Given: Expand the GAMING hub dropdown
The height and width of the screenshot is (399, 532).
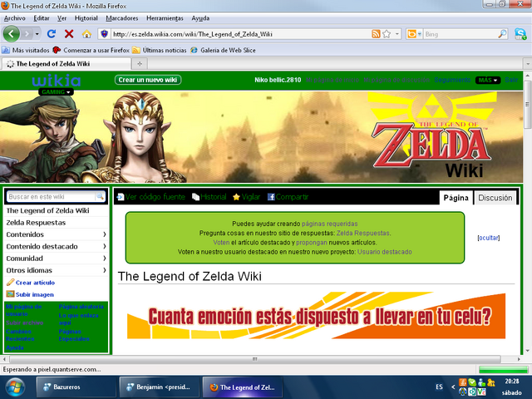Looking at the screenshot, I should coord(56,92).
